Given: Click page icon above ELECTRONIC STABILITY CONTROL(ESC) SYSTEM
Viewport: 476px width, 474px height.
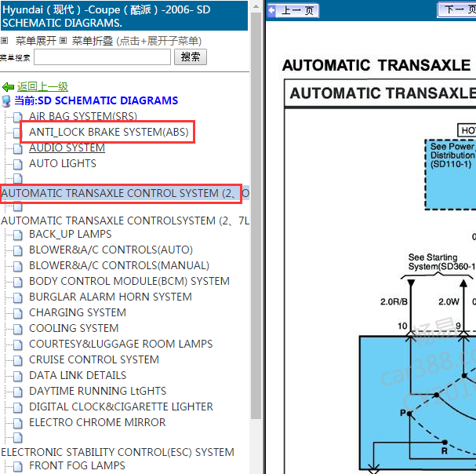Looking at the screenshot, I should click(17, 438).
